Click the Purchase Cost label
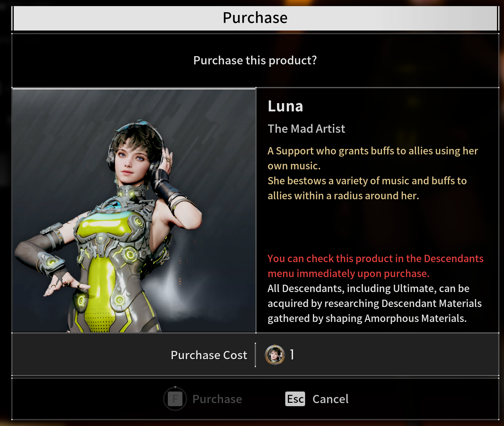The height and width of the screenshot is (426, 504). tap(209, 355)
